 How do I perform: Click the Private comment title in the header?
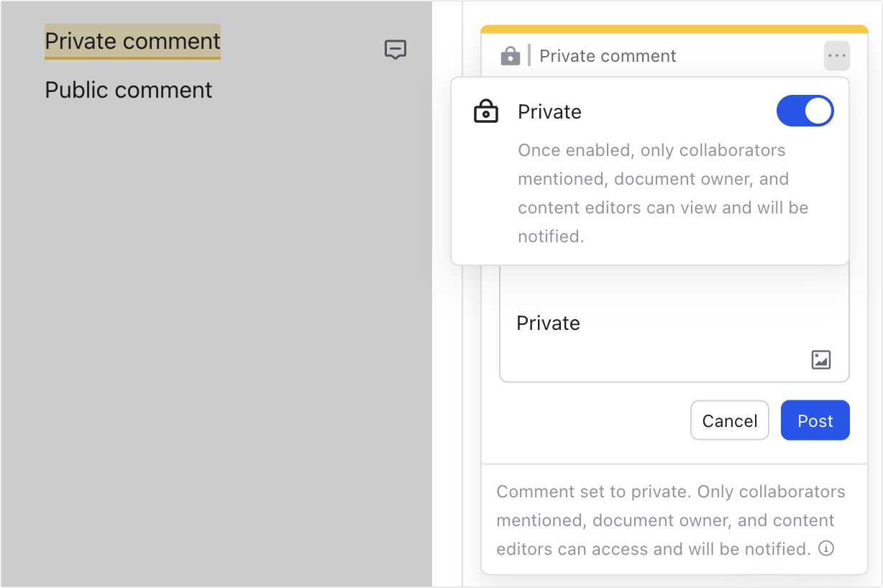point(608,55)
